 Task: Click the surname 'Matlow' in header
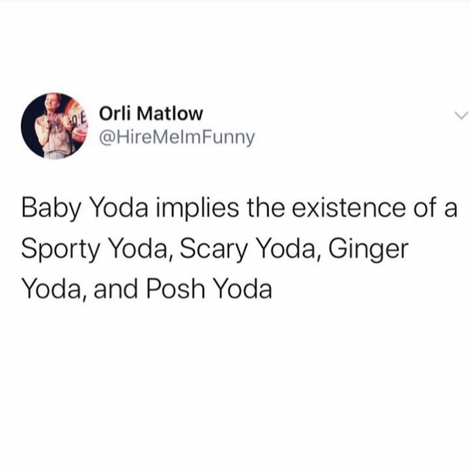169,114
